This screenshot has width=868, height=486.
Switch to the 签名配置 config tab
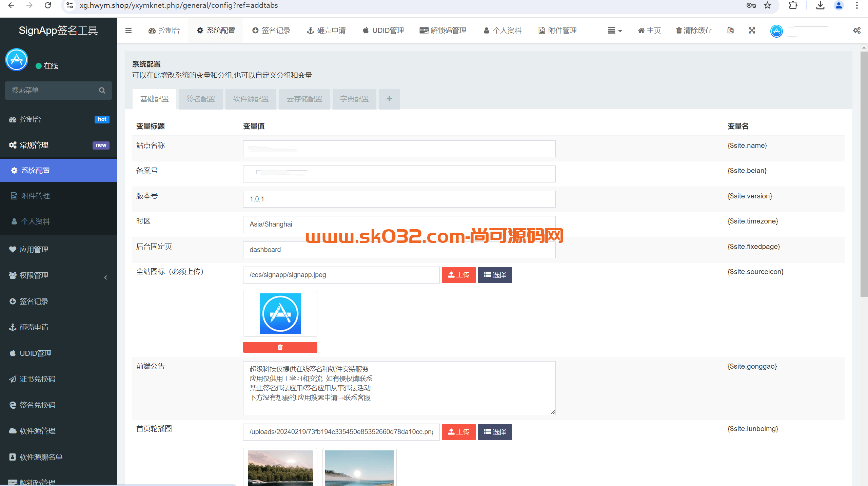(x=201, y=99)
